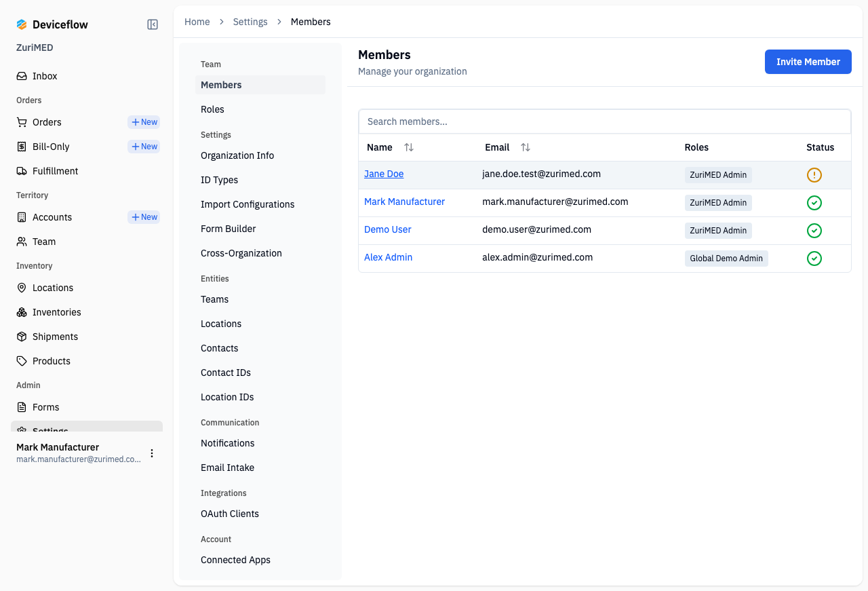The width and height of the screenshot is (868, 591).
Task: Click the Status column header
Action: pos(820,147)
